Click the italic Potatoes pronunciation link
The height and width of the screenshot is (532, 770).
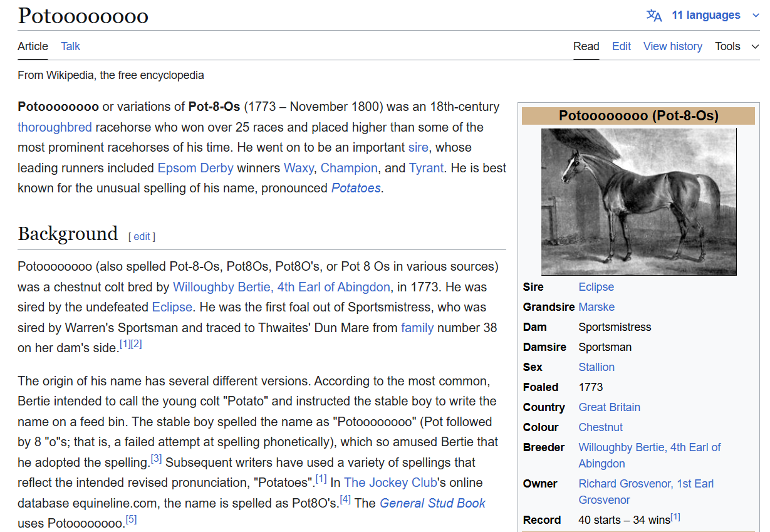click(356, 188)
